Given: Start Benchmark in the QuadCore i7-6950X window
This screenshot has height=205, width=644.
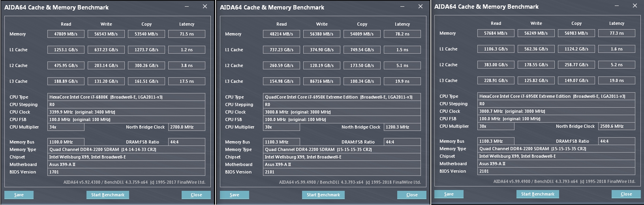Looking at the screenshot, I should click(x=323, y=195).
